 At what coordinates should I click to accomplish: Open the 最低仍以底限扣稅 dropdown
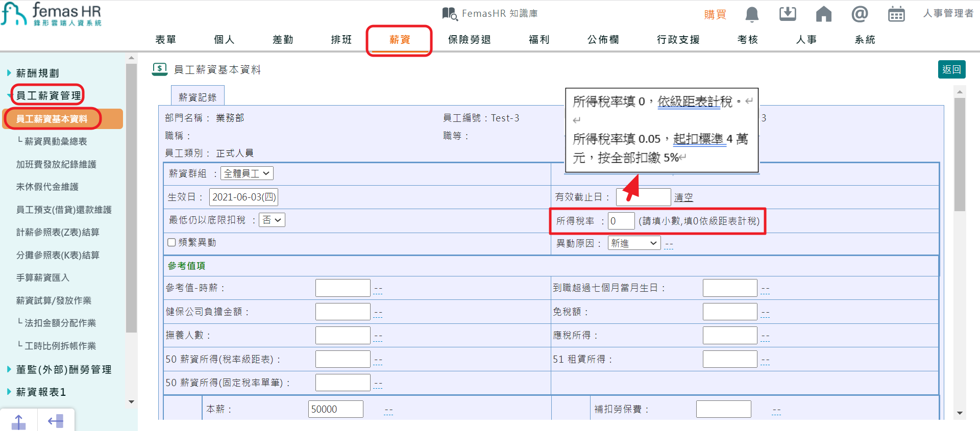coord(272,220)
